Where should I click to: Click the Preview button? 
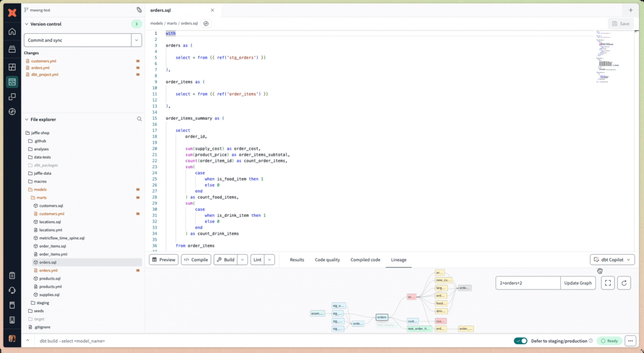coord(164,259)
